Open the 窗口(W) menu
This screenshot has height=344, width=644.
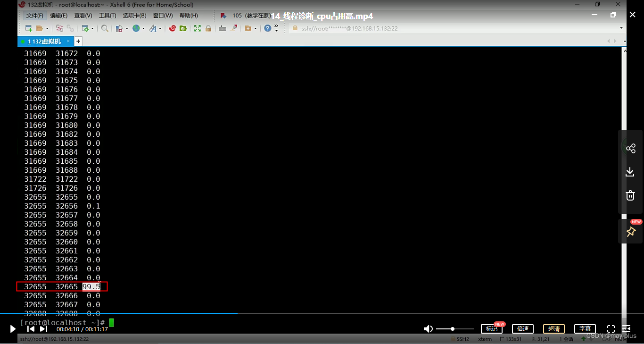163,16
